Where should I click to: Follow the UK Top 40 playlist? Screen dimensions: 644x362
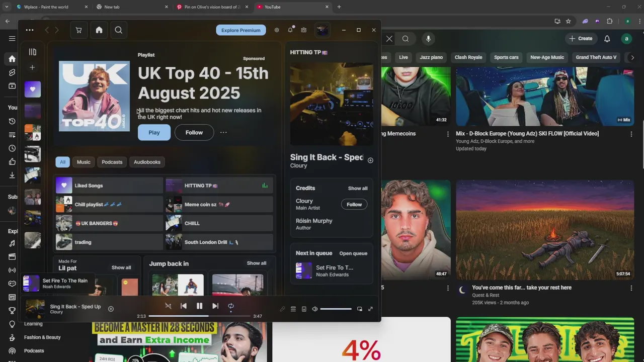[x=194, y=132]
